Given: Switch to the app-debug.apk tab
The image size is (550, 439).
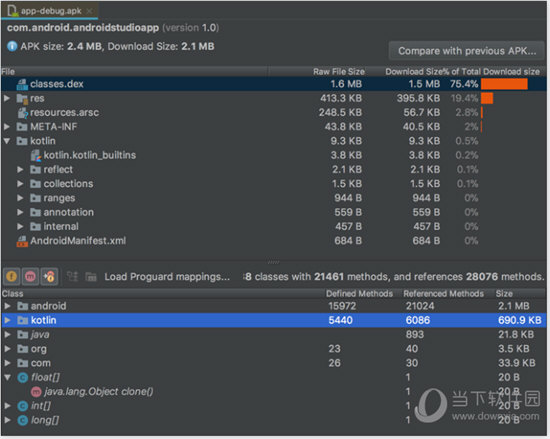Looking at the screenshot, I should 49,11.
